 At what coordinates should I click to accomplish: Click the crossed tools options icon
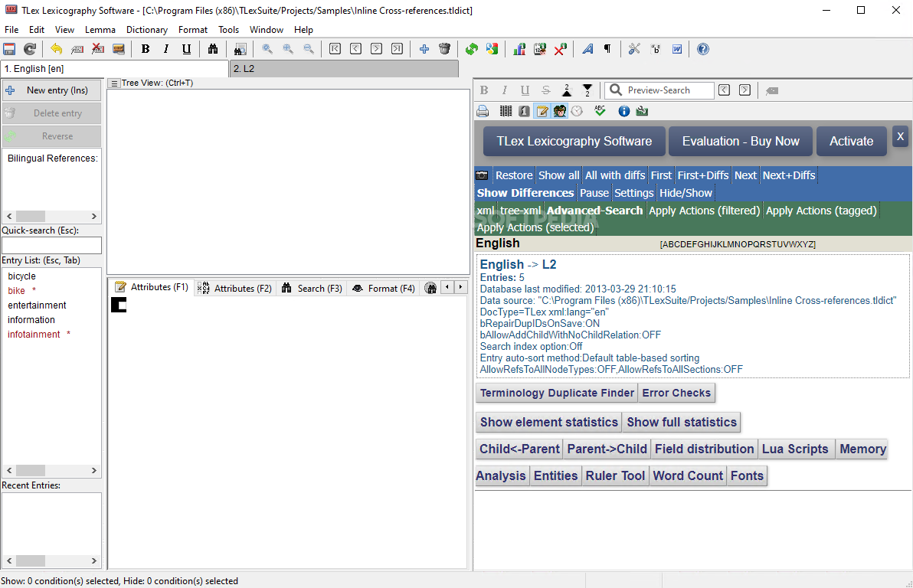tap(634, 50)
